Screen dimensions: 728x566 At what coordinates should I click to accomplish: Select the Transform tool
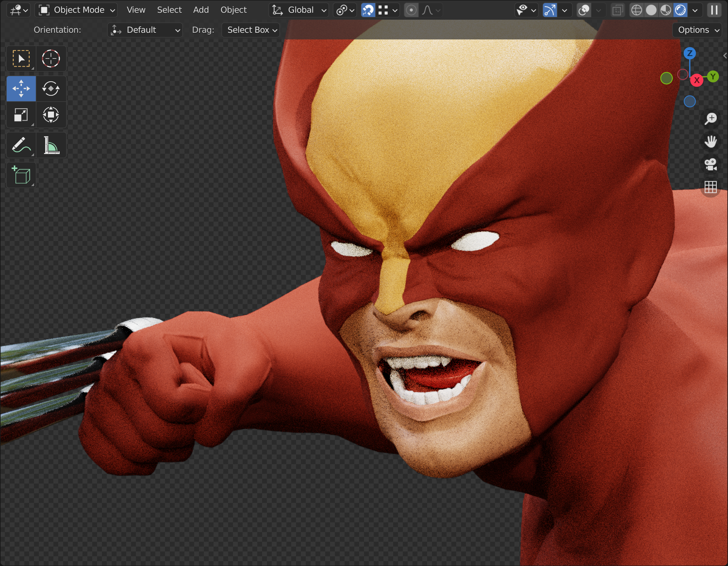[51, 115]
